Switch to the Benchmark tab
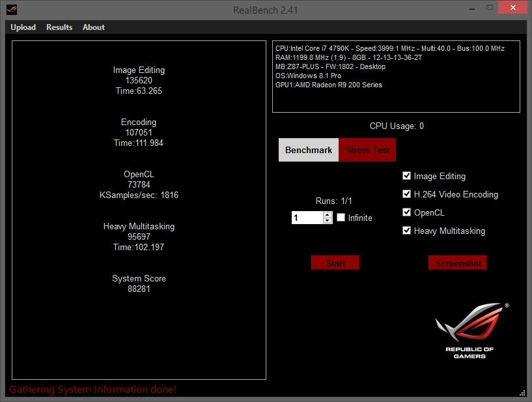The height and width of the screenshot is (402, 532). tap(309, 150)
